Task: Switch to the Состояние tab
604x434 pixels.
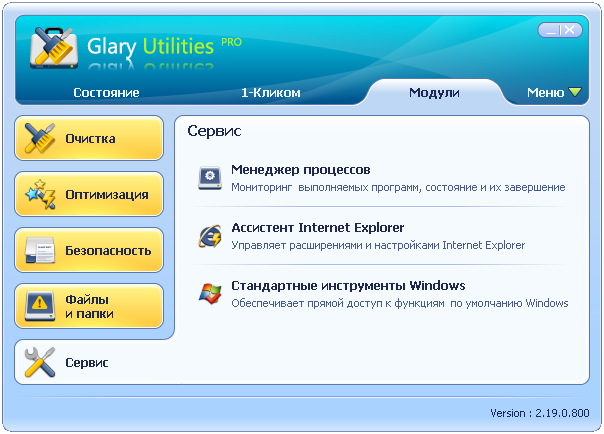Action: (x=106, y=92)
